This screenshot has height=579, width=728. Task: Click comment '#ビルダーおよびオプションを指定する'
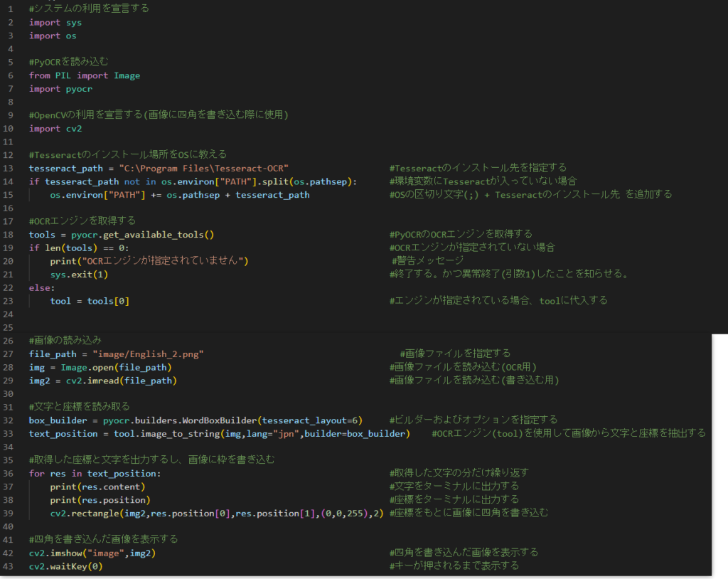(x=473, y=420)
